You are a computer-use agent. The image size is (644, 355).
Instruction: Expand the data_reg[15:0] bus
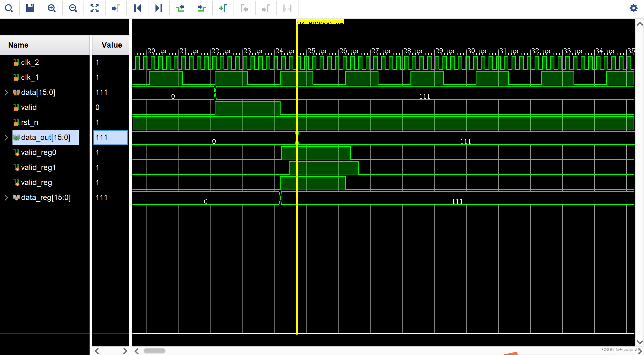pyautogui.click(x=6, y=198)
